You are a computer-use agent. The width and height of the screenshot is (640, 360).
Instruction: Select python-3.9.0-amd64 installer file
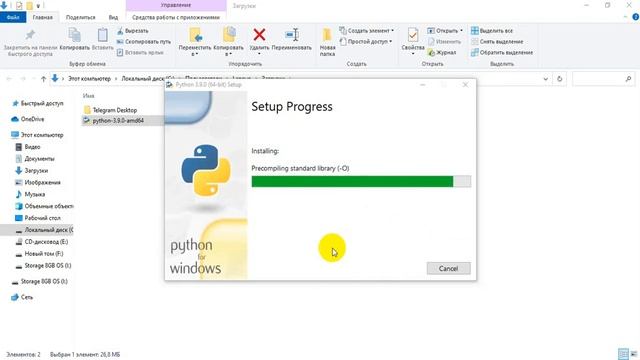click(118, 120)
